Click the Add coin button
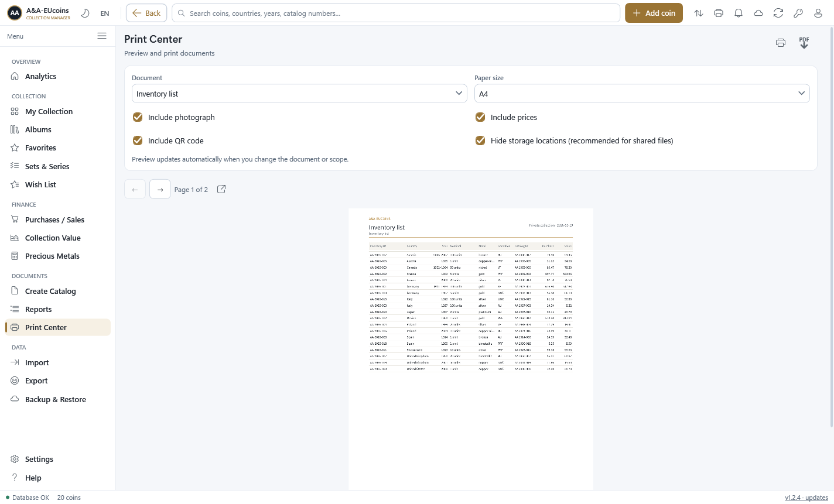This screenshot has height=504, width=834. click(654, 13)
